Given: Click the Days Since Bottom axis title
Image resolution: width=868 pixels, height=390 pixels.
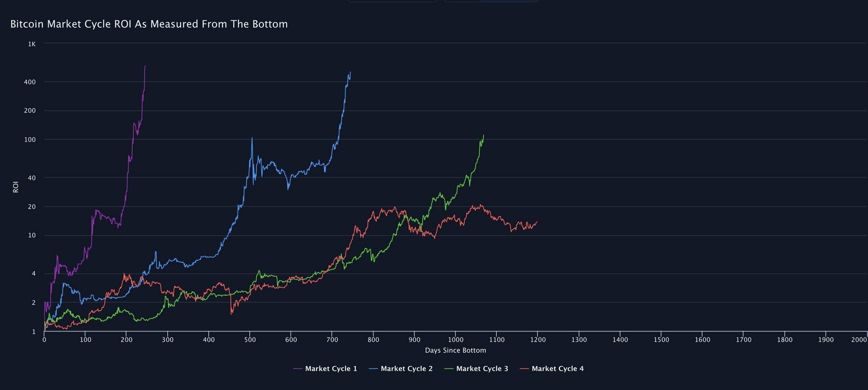Looking at the screenshot, I should tap(455, 351).
